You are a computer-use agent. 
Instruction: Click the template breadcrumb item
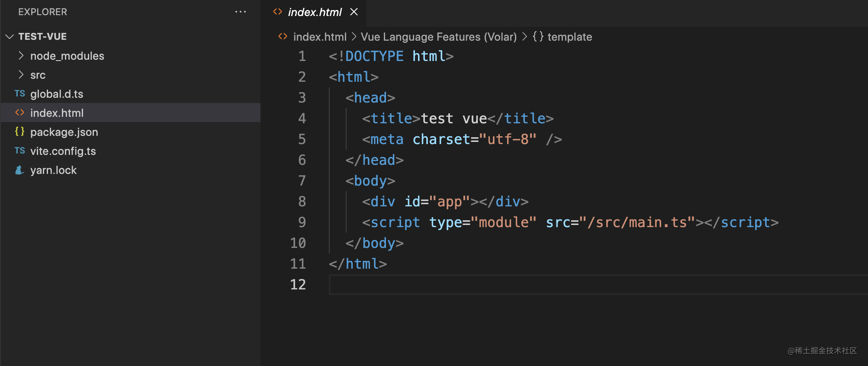[569, 37]
